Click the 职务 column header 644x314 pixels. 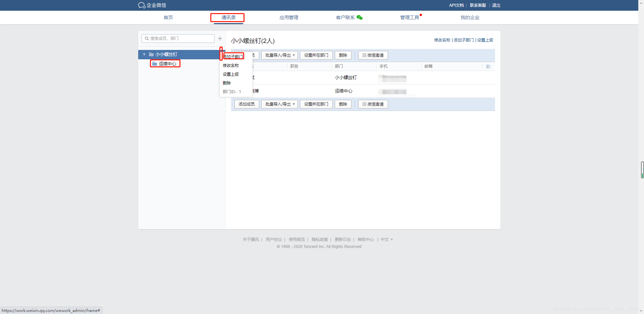(294, 66)
